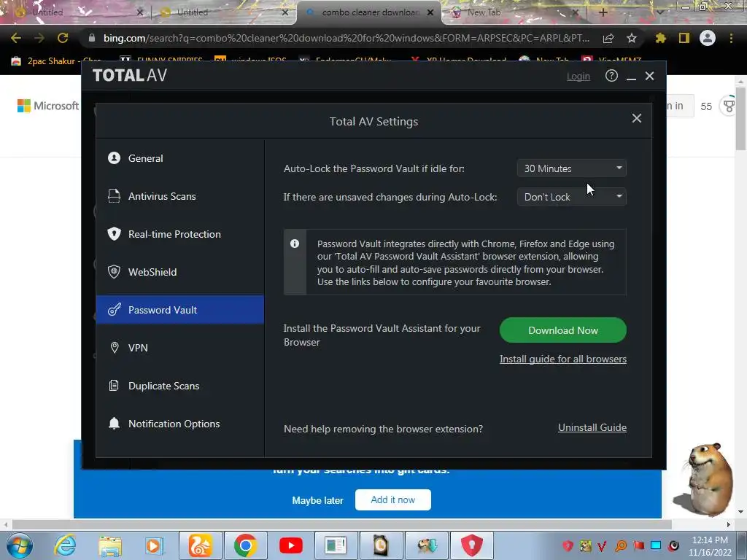Image resolution: width=747 pixels, height=560 pixels.
Task: Open Install guide for all browsers link
Action: click(x=562, y=359)
